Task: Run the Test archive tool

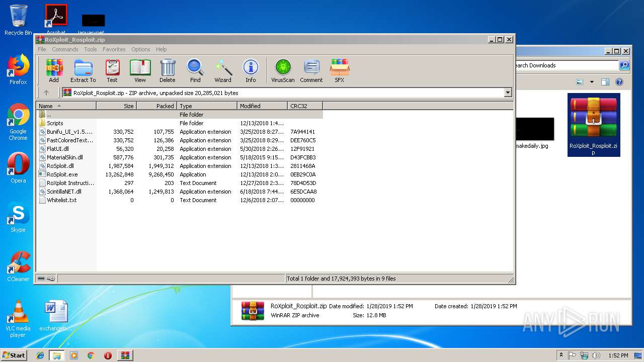Action: point(112,71)
